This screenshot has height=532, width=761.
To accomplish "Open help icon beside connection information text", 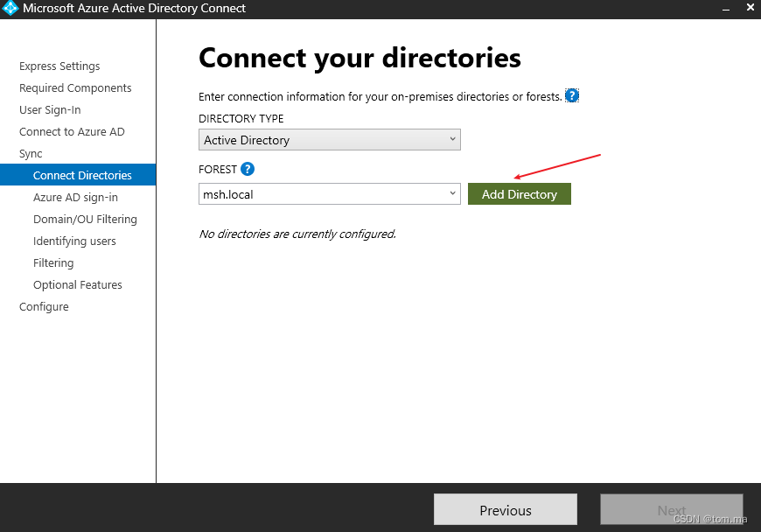I will pyautogui.click(x=572, y=95).
